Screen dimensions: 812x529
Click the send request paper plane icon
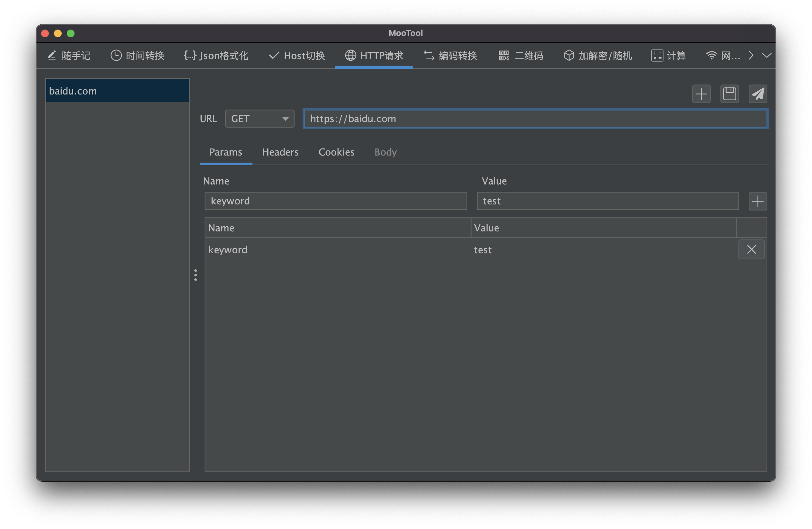757,94
